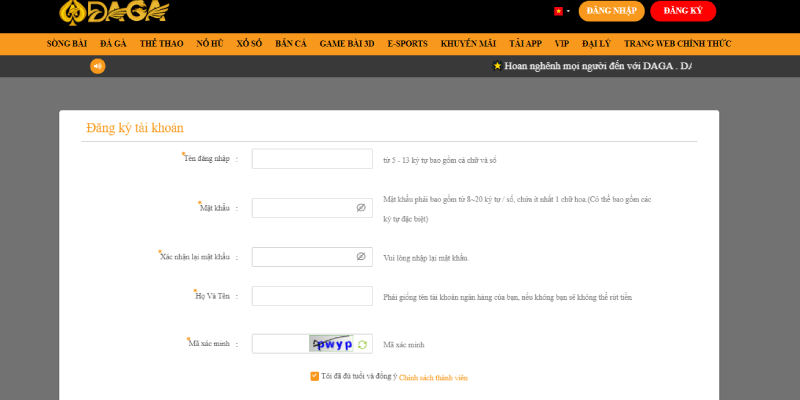Refresh the captcha with green icon
Screen dimensions: 800x400
pos(362,345)
